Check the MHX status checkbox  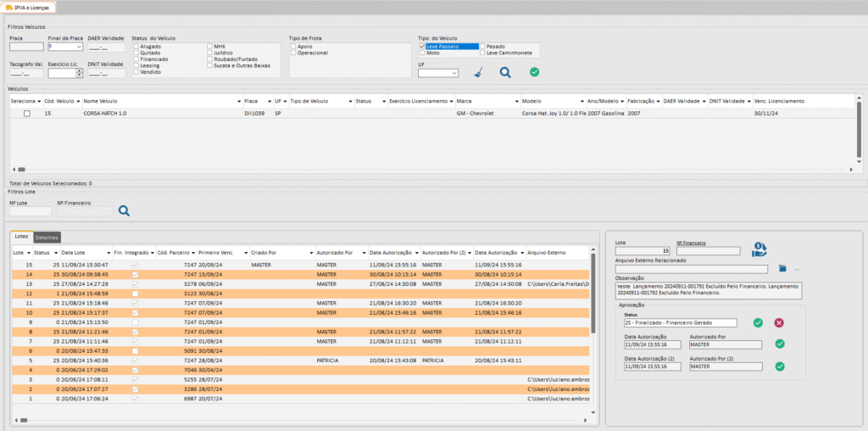tap(210, 47)
